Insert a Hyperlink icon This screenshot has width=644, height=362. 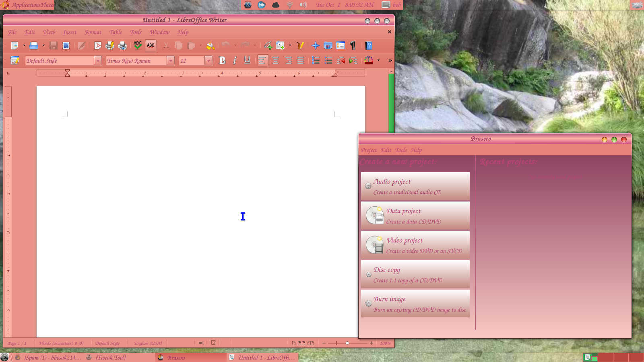click(x=268, y=45)
